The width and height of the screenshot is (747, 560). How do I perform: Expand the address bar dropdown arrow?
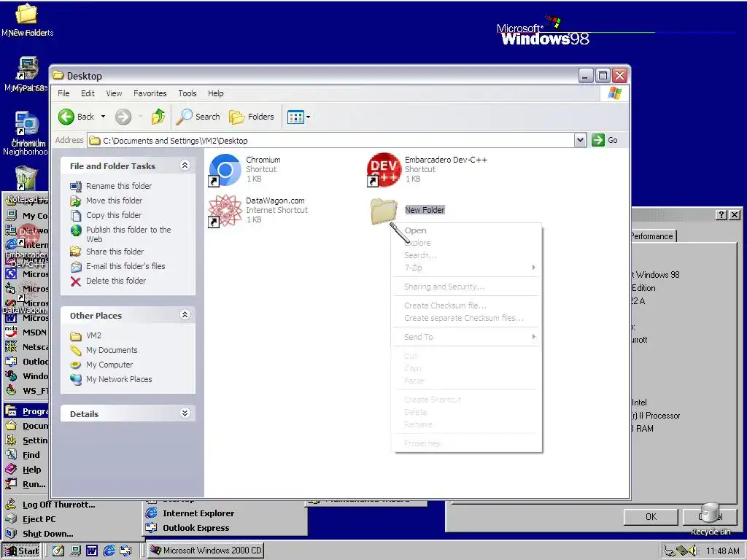[x=580, y=140]
